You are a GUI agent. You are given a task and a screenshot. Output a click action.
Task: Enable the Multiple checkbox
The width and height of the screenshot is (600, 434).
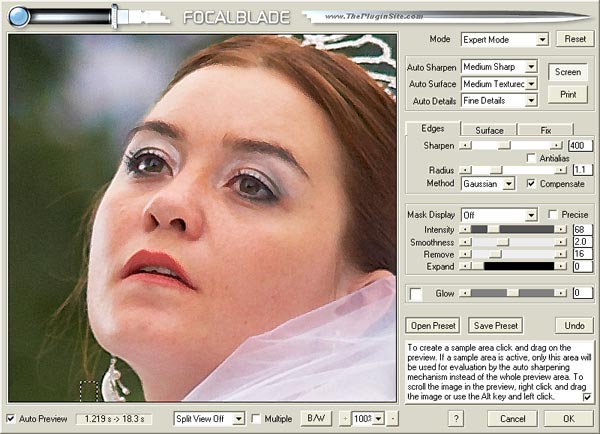tap(256, 418)
